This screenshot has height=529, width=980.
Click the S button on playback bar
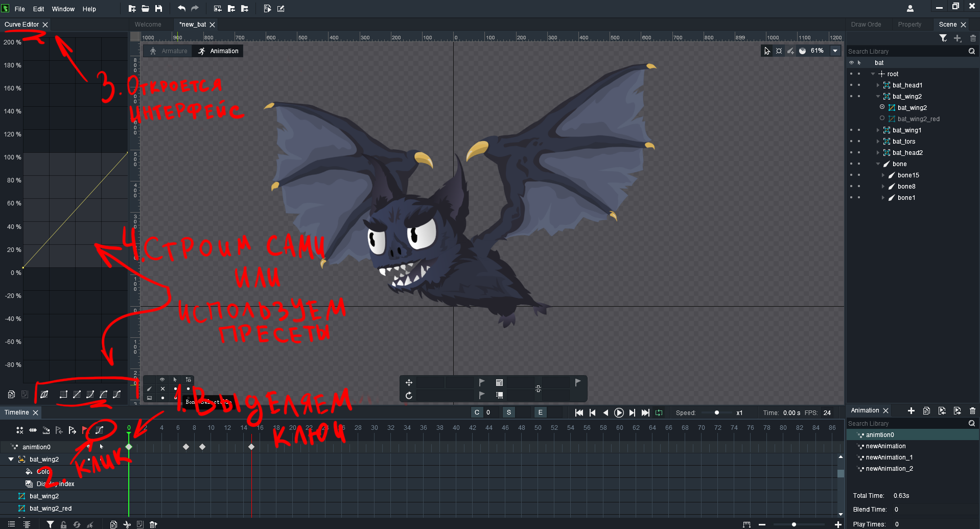(x=508, y=412)
